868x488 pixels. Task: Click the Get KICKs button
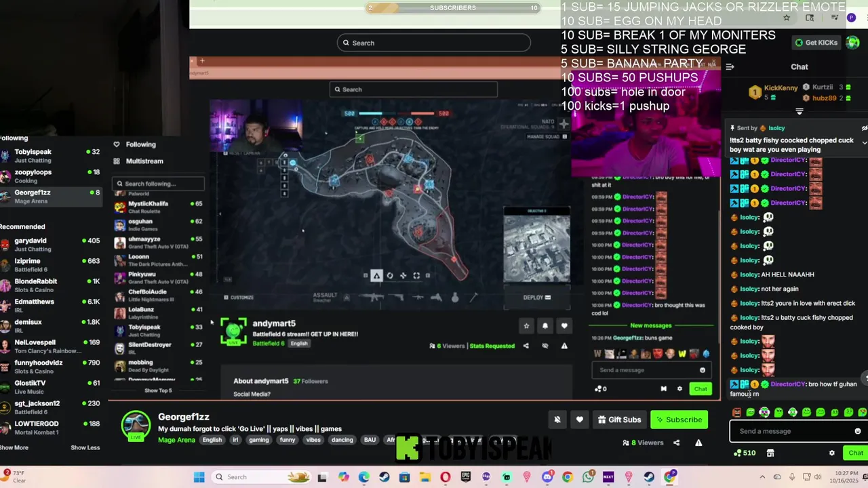pyautogui.click(x=816, y=43)
